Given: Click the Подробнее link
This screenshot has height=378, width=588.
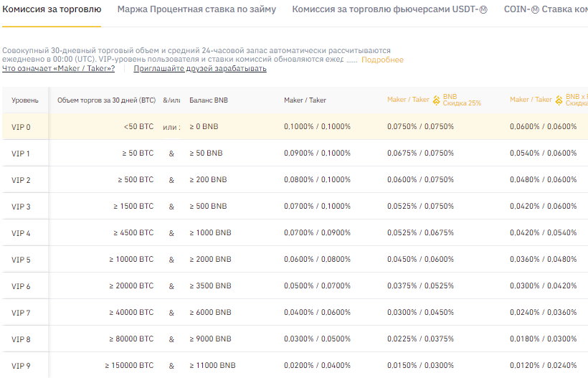Looking at the screenshot, I should (x=382, y=60).
